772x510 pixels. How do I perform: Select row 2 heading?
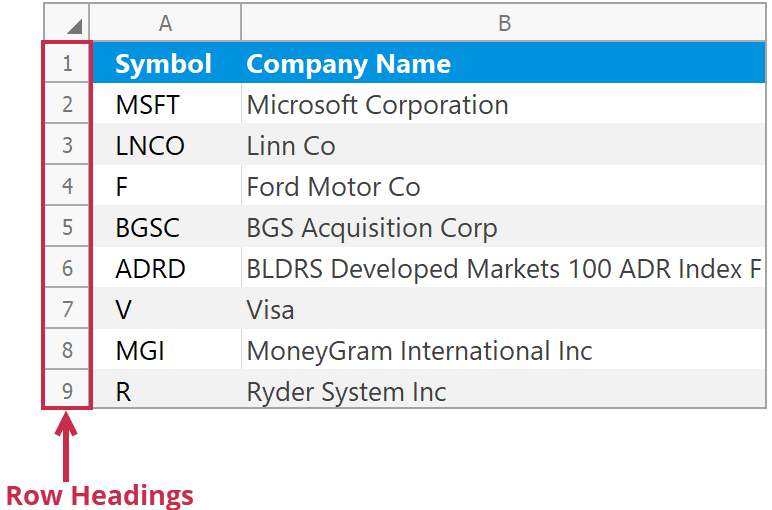67,105
